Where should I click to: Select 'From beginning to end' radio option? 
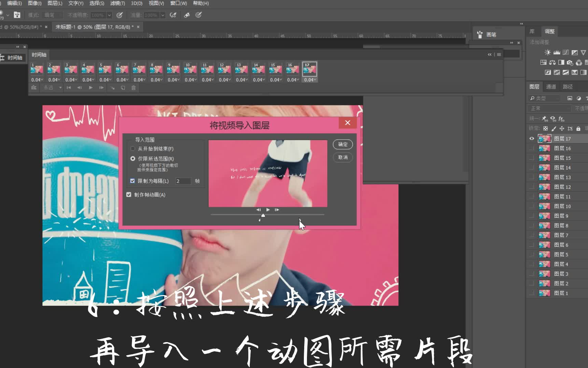133,149
